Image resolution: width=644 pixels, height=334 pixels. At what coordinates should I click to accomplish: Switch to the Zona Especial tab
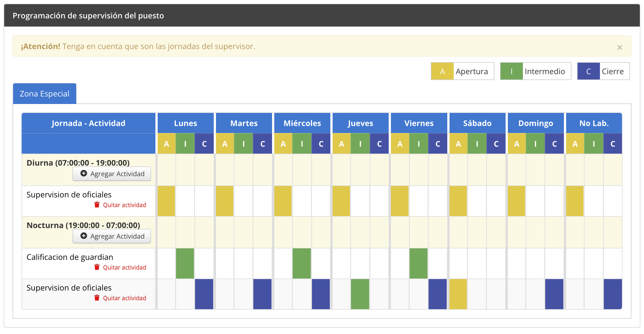tap(45, 94)
